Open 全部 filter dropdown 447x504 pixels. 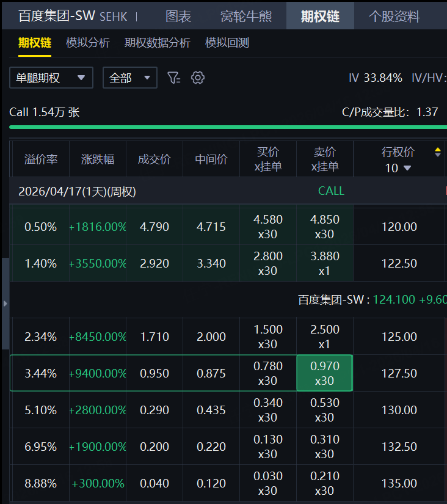[129, 78]
